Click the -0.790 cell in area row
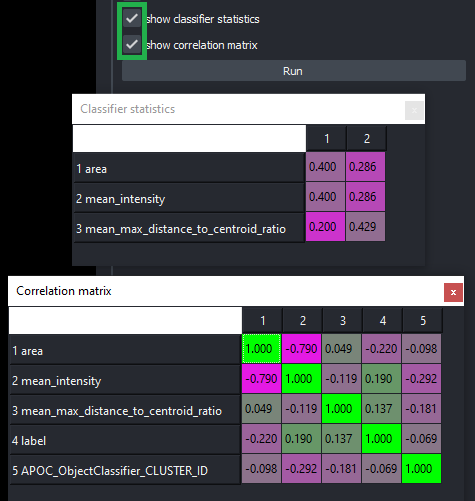 301,349
